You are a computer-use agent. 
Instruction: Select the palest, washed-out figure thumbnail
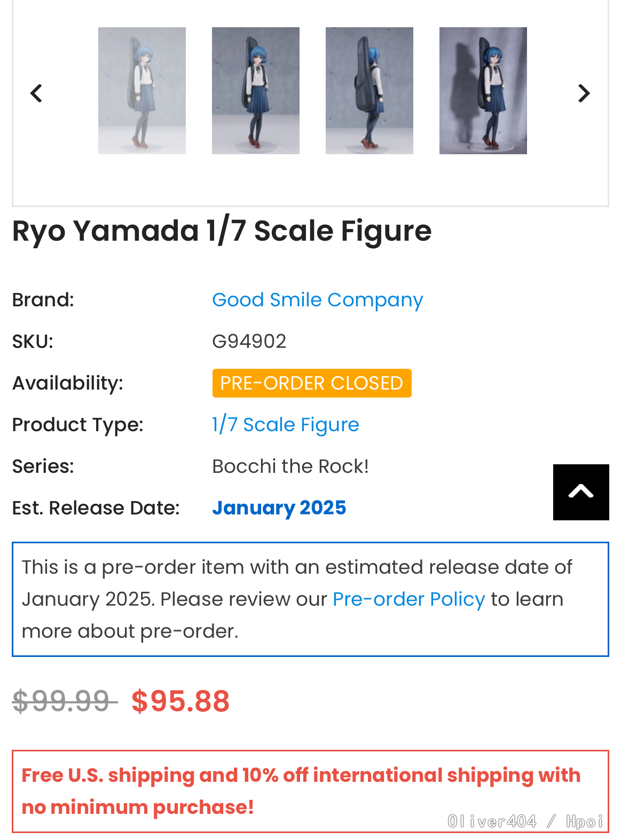tap(142, 91)
